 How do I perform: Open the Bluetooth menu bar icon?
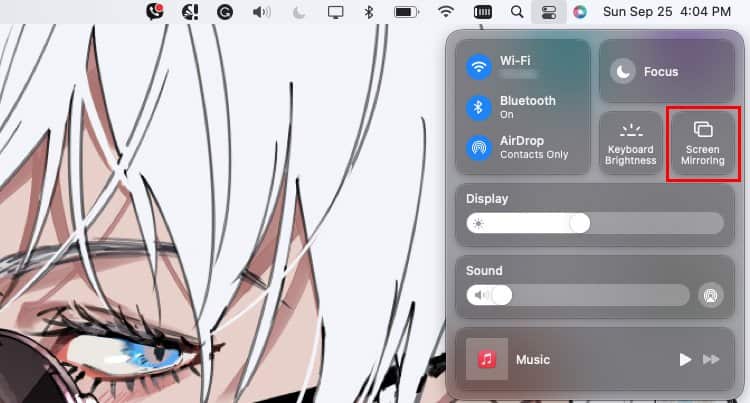pyautogui.click(x=368, y=12)
